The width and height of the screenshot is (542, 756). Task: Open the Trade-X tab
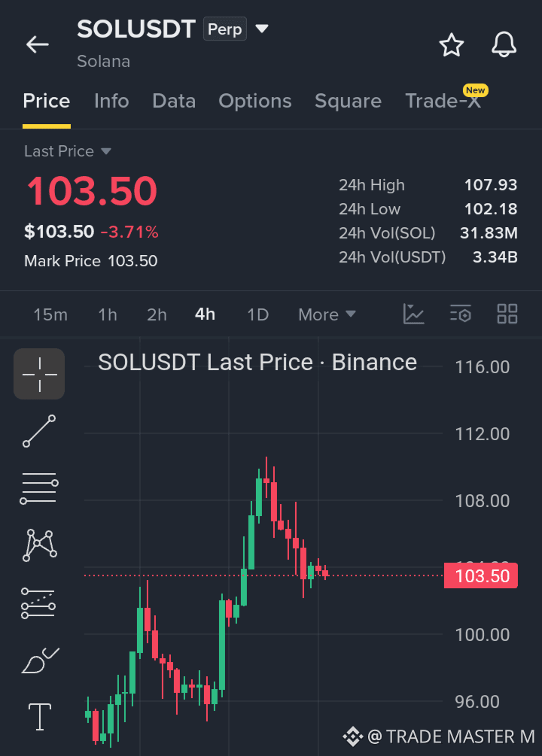tap(443, 102)
